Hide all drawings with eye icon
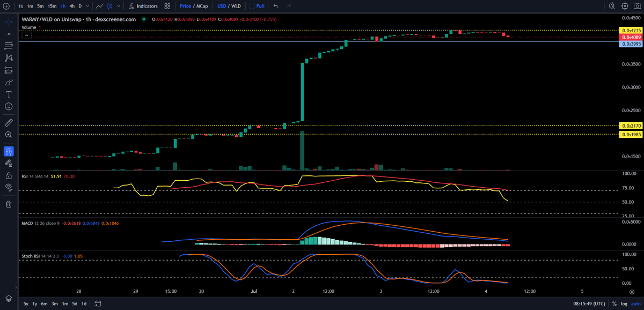The image size is (644, 310). [x=9, y=187]
